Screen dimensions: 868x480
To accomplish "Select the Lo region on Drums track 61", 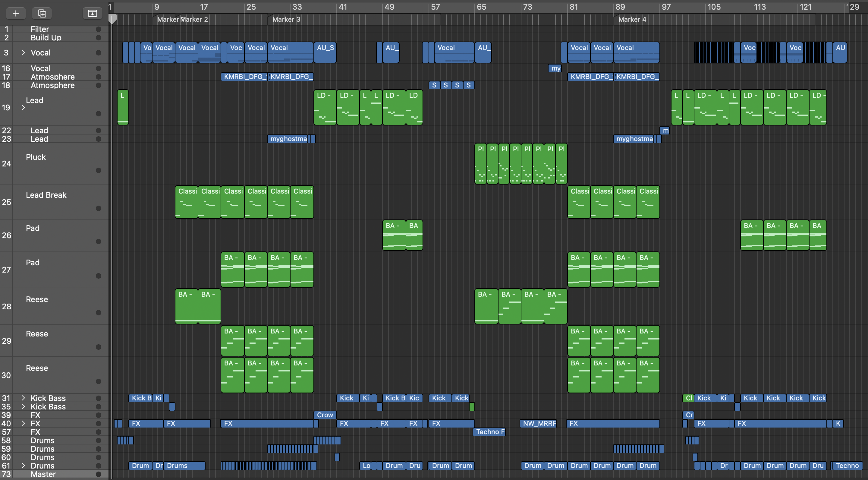I will 366,466.
